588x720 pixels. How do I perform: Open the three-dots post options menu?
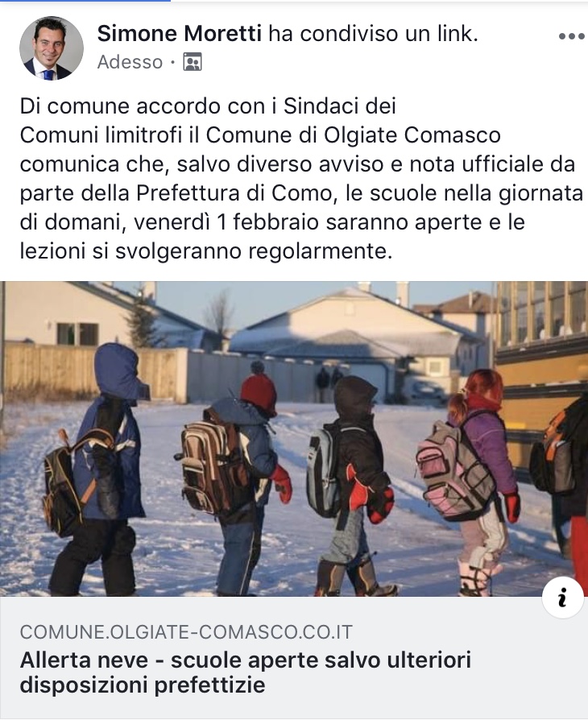click(571, 36)
